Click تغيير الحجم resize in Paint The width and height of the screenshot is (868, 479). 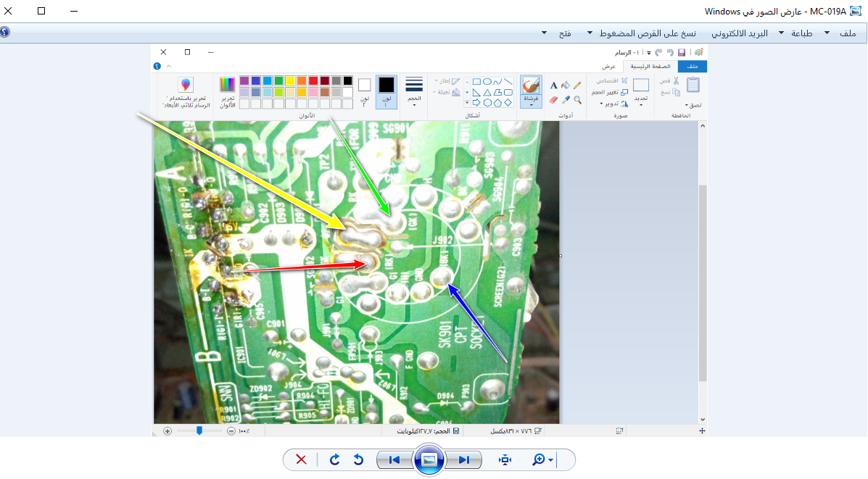click(x=609, y=92)
